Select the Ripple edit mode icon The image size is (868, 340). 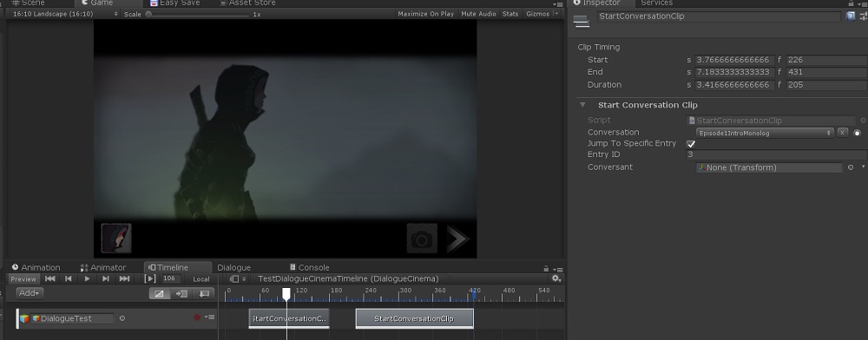coord(181,293)
